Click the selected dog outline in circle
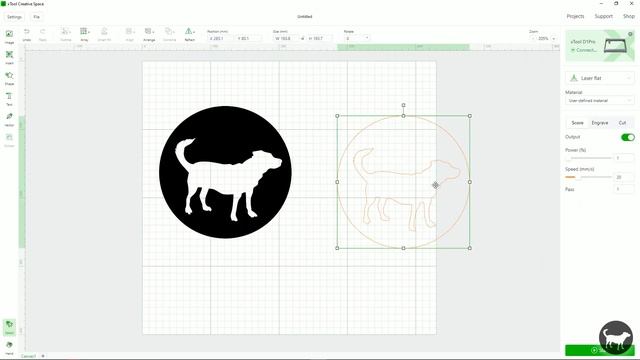640x360 pixels. click(403, 182)
